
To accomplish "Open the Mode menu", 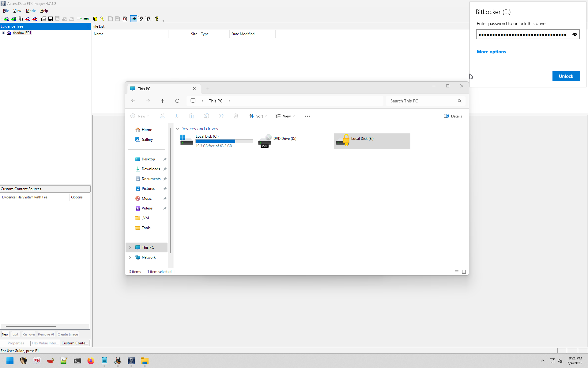I will [31, 11].
